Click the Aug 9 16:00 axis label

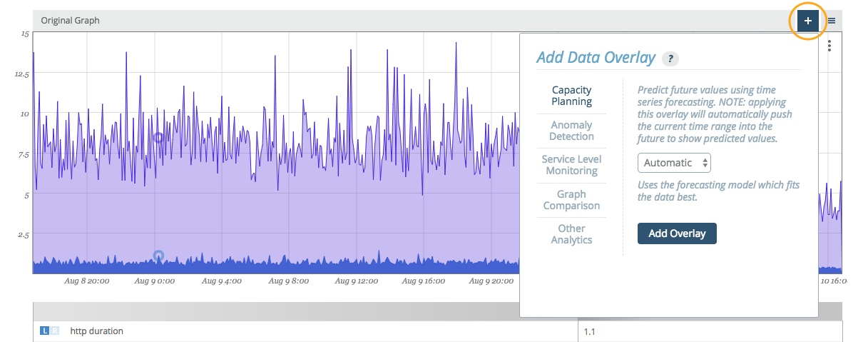coord(422,281)
